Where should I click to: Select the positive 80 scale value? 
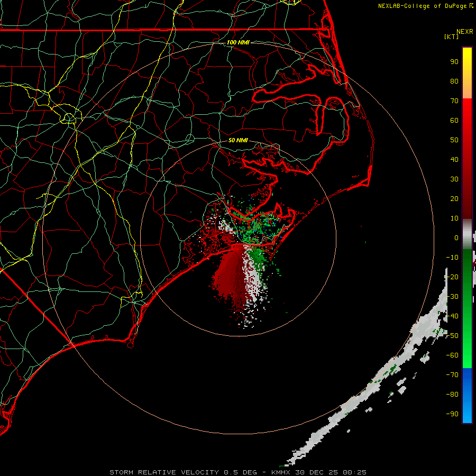(x=454, y=81)
